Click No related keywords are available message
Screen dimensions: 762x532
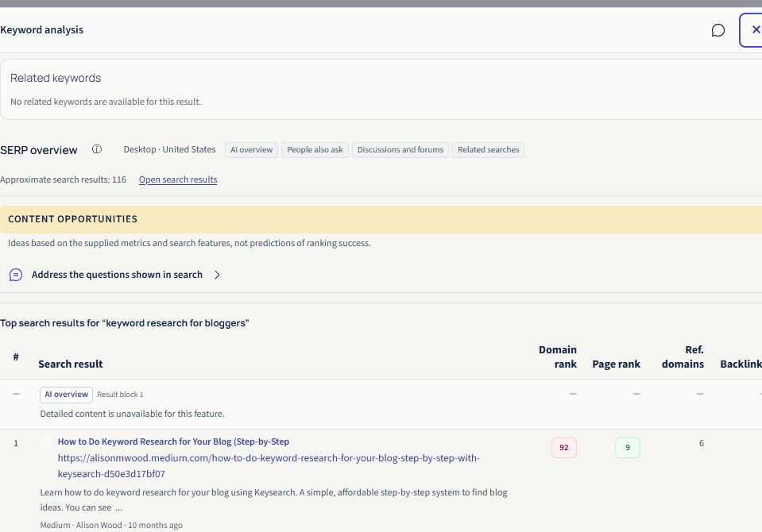click(x=106, y=102)
